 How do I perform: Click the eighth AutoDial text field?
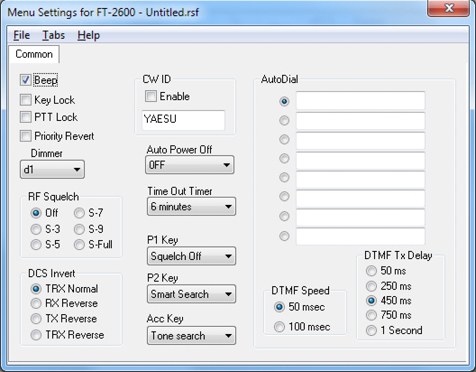click(x=361, y=237)
